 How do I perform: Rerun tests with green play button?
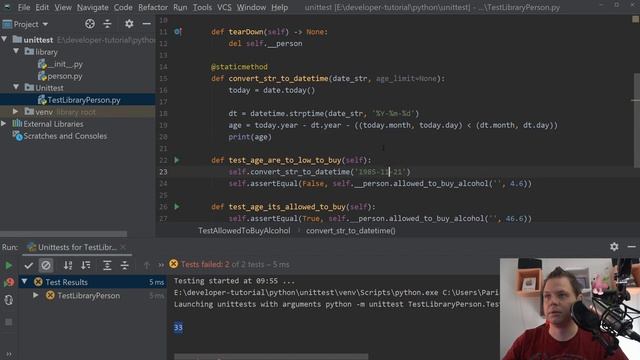point(9,265)
